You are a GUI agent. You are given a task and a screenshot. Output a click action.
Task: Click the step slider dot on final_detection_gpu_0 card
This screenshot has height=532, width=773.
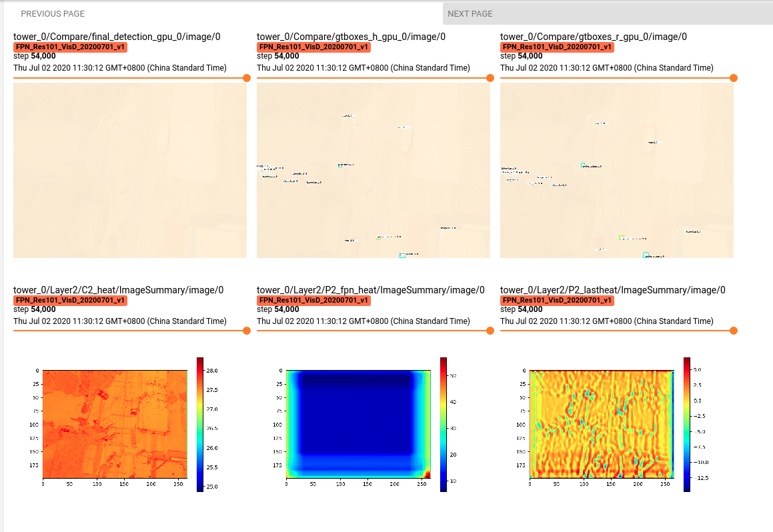(247, 78)
